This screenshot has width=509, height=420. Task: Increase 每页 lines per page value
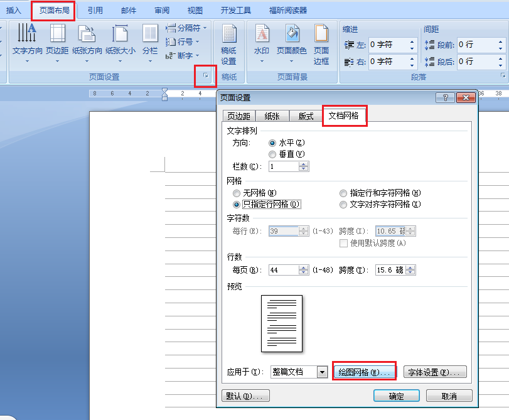(x=303, y=267)
